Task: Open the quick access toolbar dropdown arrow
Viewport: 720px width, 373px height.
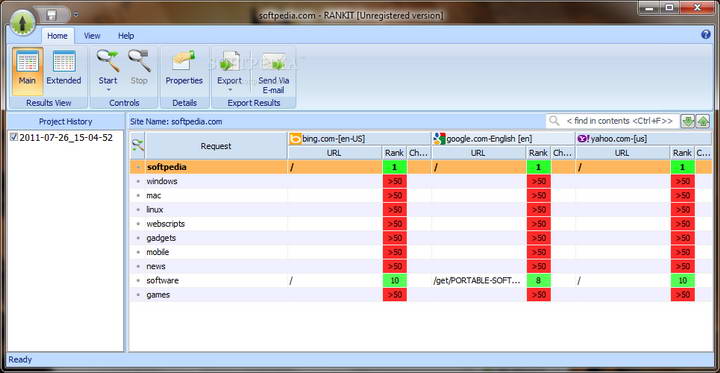Action: (x=76, y=15)
